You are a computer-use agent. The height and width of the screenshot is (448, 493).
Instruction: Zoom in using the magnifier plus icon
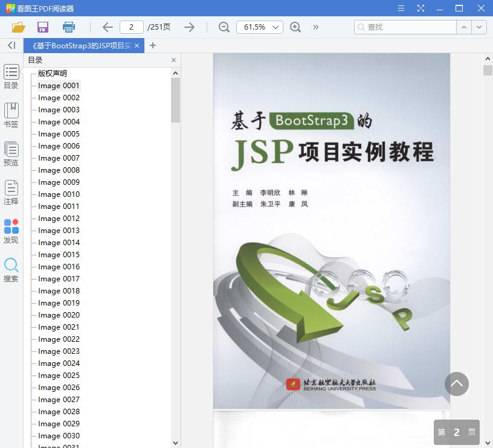pos(295,27)
